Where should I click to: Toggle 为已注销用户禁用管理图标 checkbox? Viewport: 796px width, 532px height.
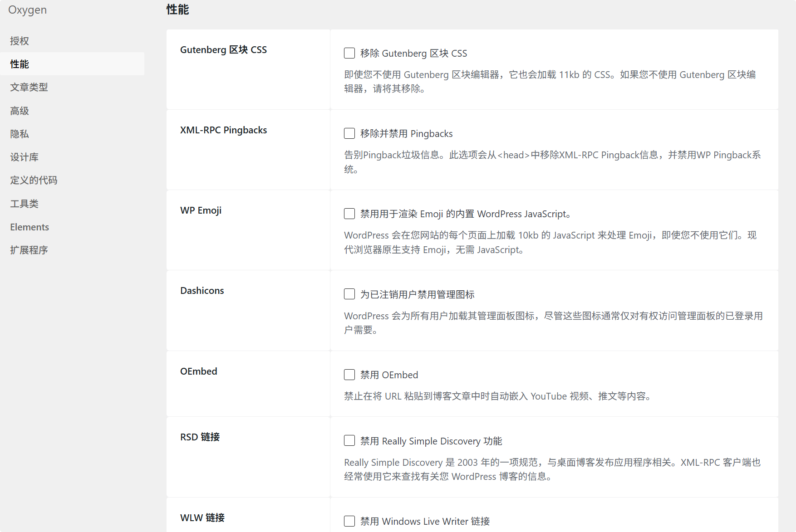coord(349,294)
